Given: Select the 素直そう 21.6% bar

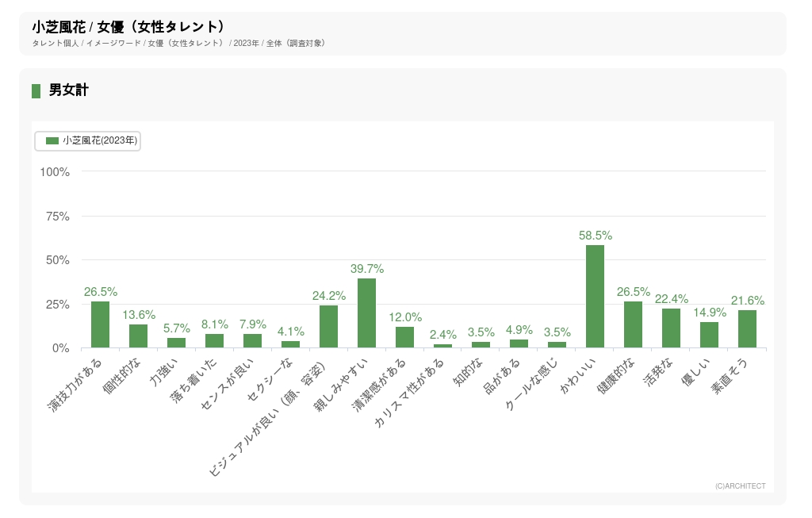Looking at the screenshot, I should (x=747, y=328).
